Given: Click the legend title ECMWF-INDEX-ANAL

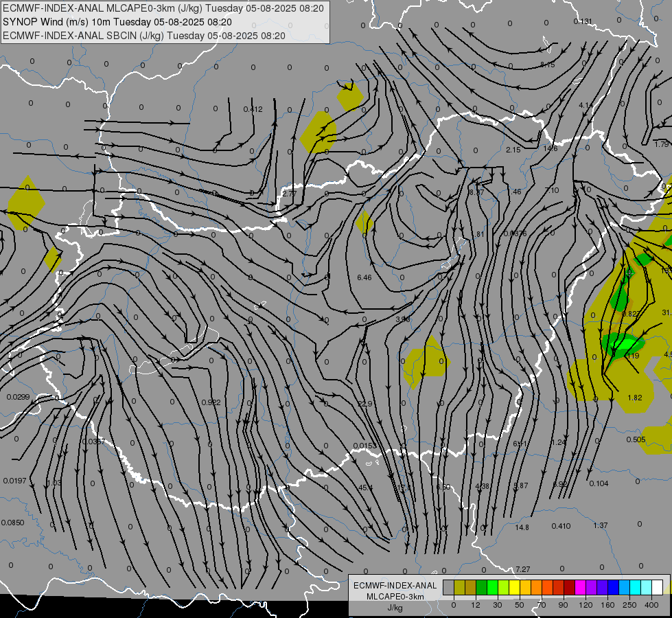Looking at the screenshot, I should point(395,586).
